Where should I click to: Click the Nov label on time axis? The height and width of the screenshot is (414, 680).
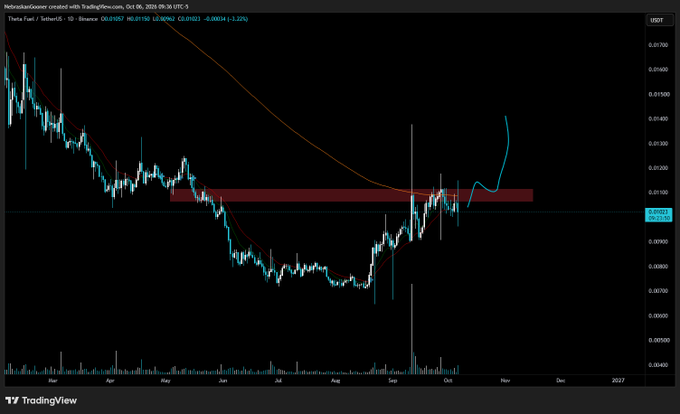[505, 380]
